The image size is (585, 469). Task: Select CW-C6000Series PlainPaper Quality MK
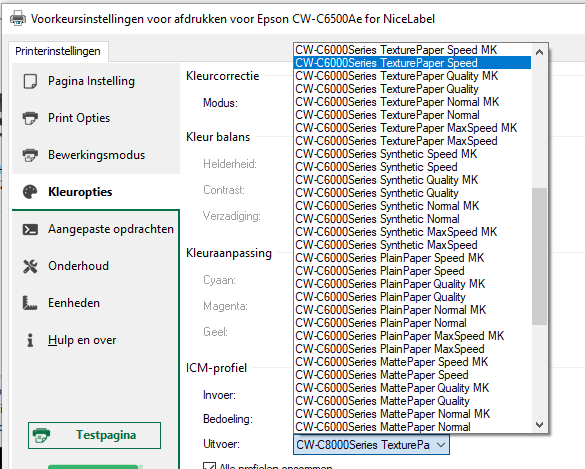(413, 284)
